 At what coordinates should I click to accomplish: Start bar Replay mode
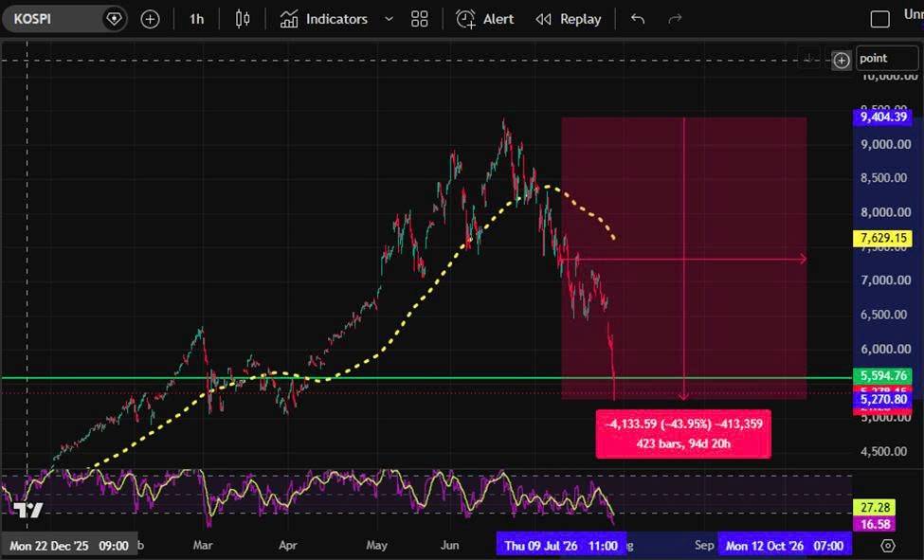click(568, 20)
